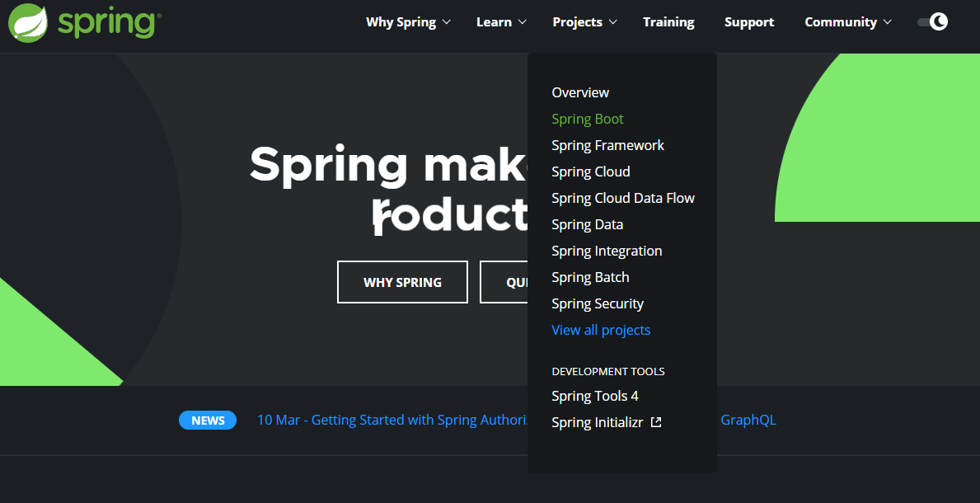
Task: Open the 10 Mar Spring Authorization news link
Action: (392, 420)
